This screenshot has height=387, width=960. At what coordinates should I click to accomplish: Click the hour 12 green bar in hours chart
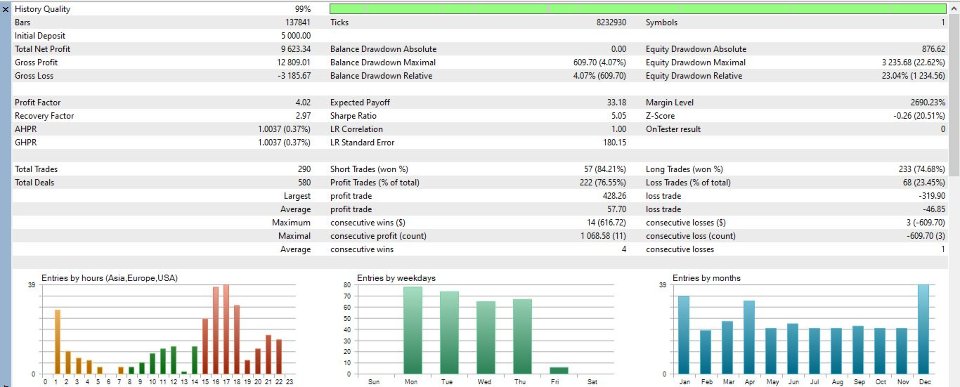(x=173, y=360)
